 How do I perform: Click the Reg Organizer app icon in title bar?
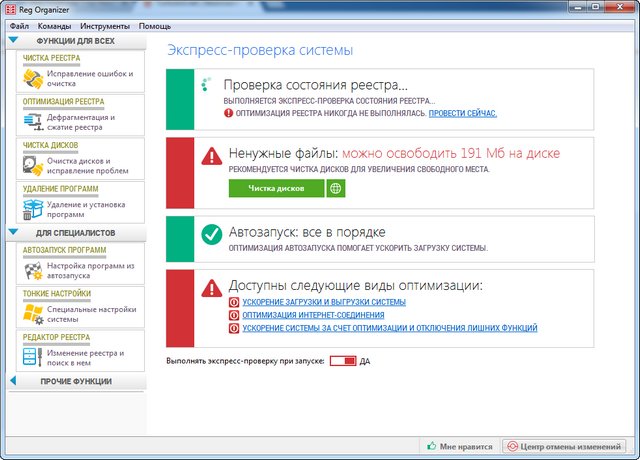[11, 9]
